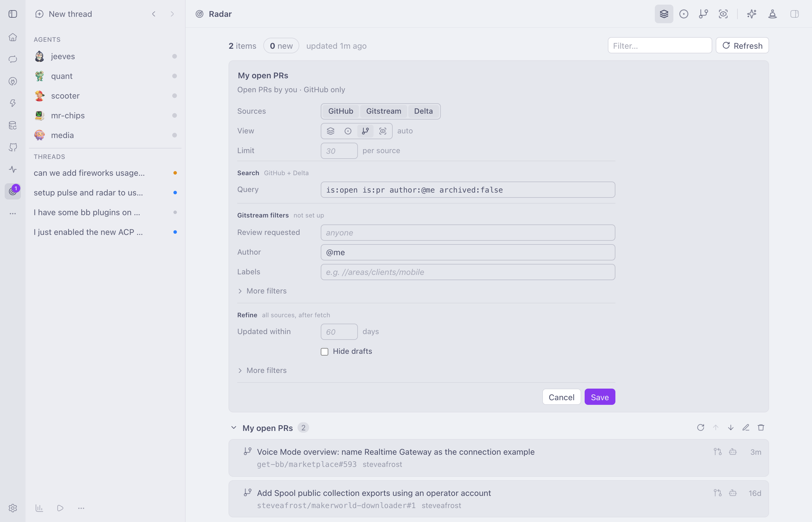Move the My open PRs section down
The height and width of the screenshot is (522, 812).
(x=731, y=427)
